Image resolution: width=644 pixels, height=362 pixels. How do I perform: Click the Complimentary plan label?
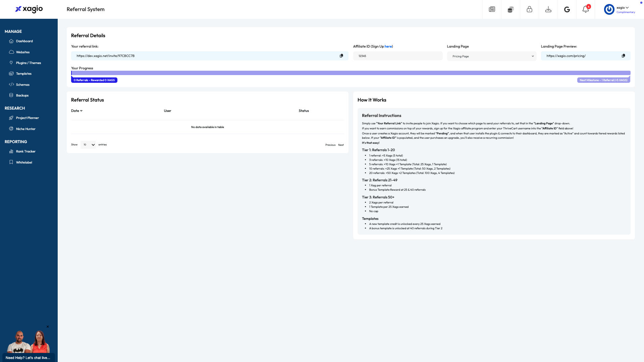point(626,12)
